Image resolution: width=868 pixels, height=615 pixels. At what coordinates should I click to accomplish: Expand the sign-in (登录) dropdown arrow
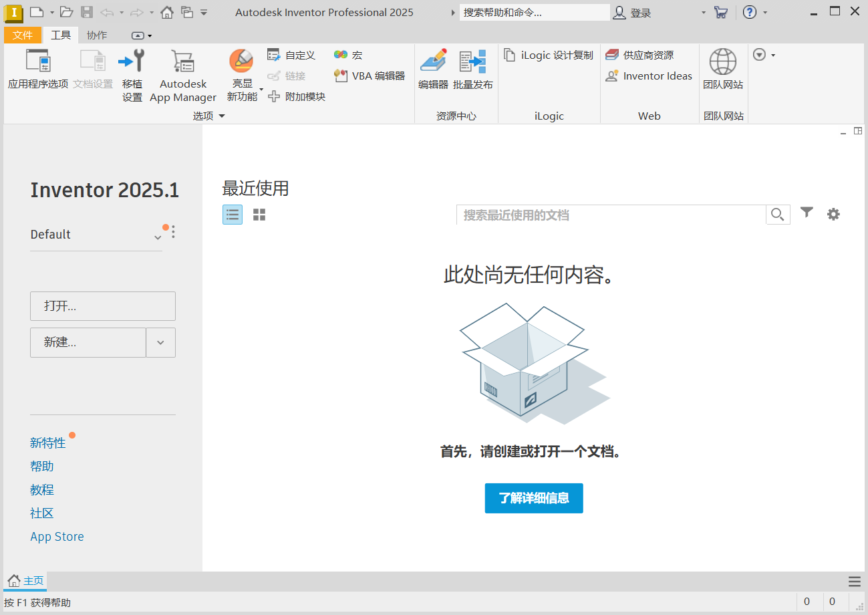click(x=703, y=13)
